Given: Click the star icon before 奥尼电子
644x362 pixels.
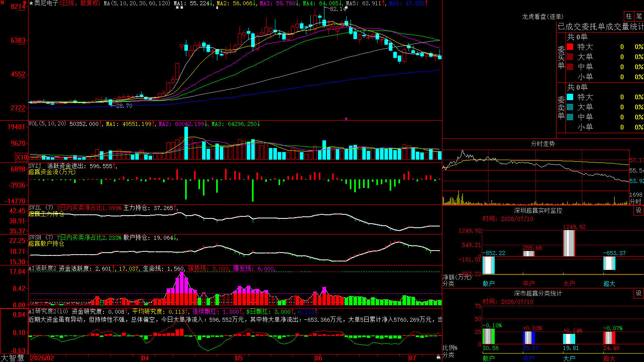Looking at the screenshot, I should point(31,3).
